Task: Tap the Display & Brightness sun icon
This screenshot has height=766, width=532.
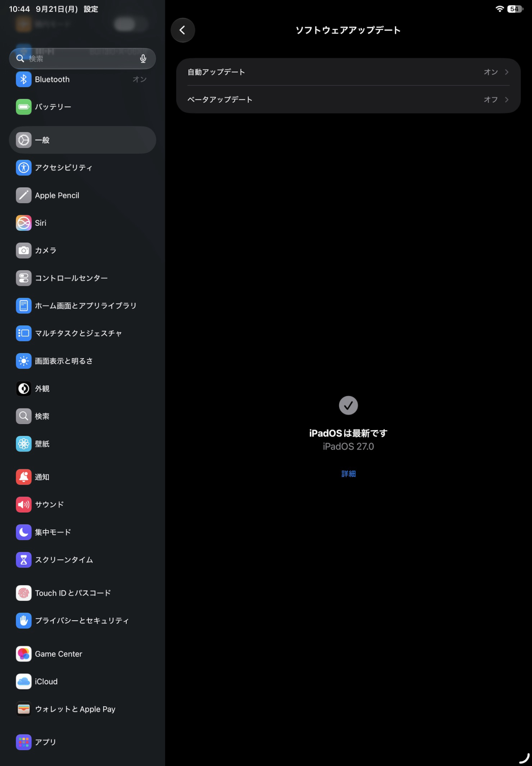Action: click(x=24, y=361)
